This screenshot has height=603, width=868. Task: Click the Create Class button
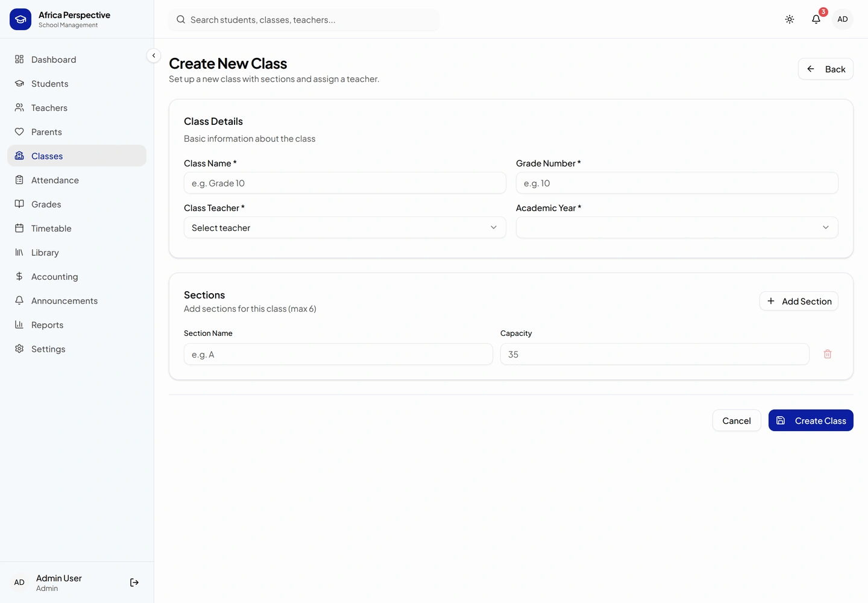pos(811,420)
